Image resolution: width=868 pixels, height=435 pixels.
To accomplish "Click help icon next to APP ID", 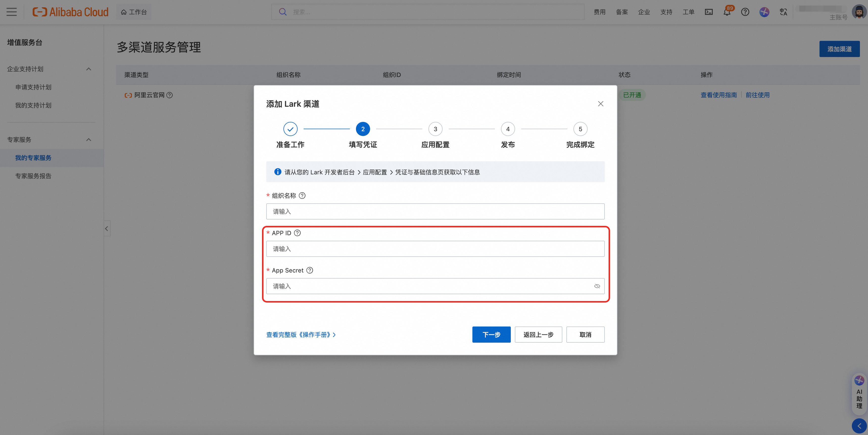I will click(297, 233).
